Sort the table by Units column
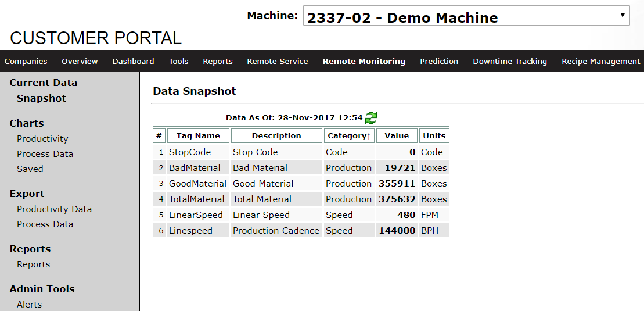The height and width of the screenshot is (311, 644). [x=434, y=136]
